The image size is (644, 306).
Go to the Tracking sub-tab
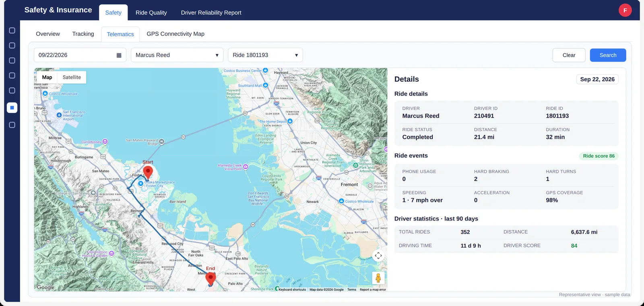point(83,34)
